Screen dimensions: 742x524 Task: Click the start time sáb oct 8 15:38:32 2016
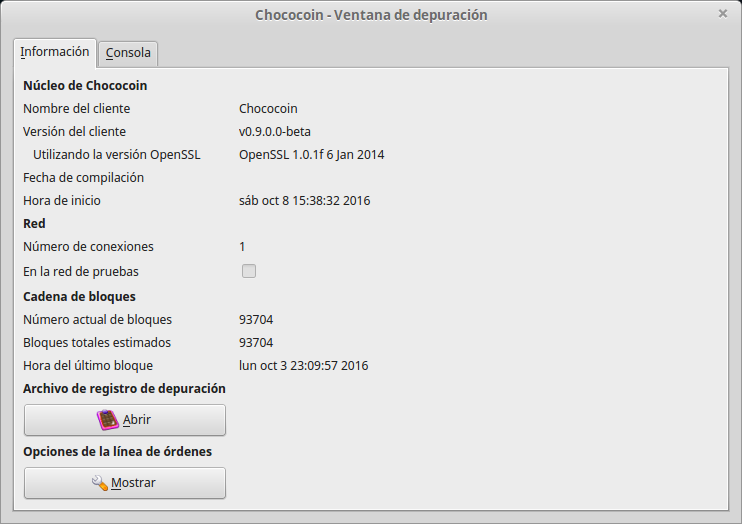click(x=305, y=201)
